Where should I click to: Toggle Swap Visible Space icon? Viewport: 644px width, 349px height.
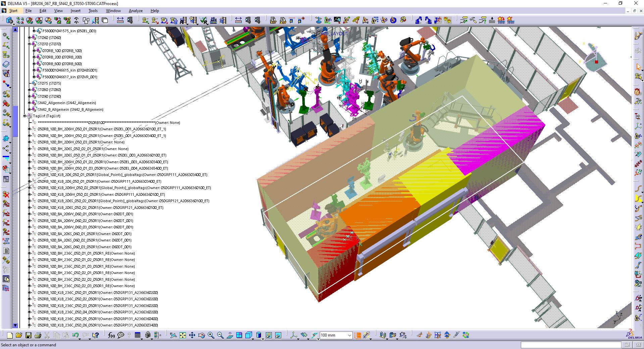pos(278,335)
